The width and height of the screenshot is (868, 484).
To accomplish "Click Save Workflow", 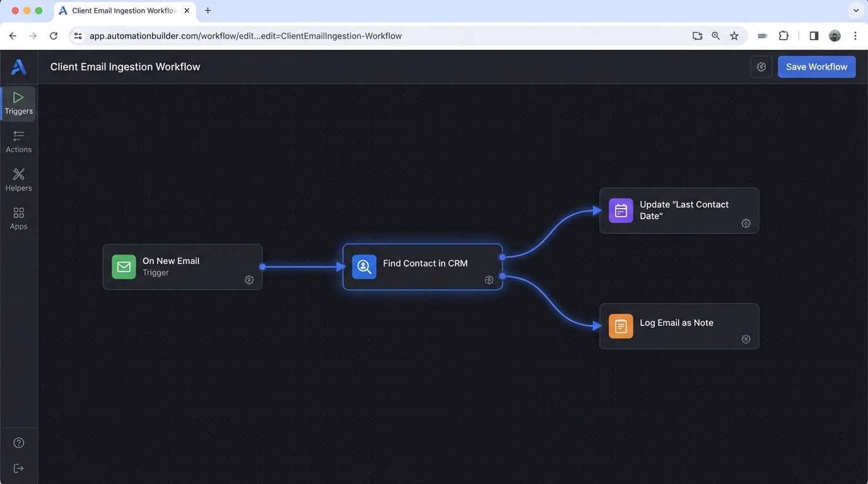I will coord(816,66).
